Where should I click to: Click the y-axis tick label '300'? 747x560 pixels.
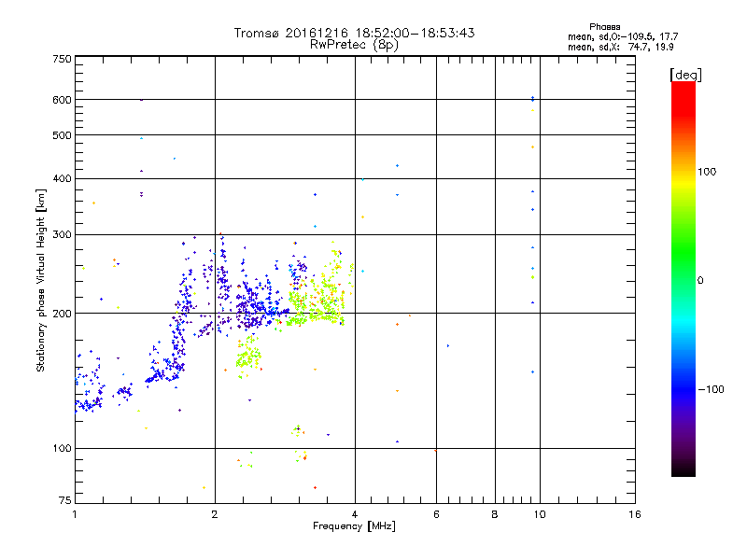tap(62, 235)
